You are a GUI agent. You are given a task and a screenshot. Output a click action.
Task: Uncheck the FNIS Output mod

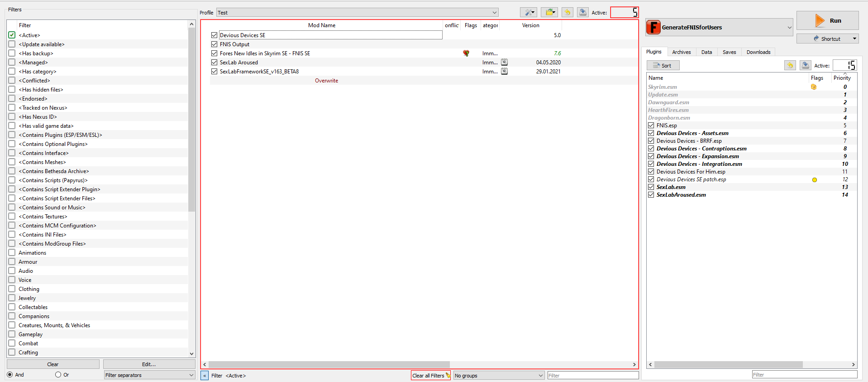(215, 44)
